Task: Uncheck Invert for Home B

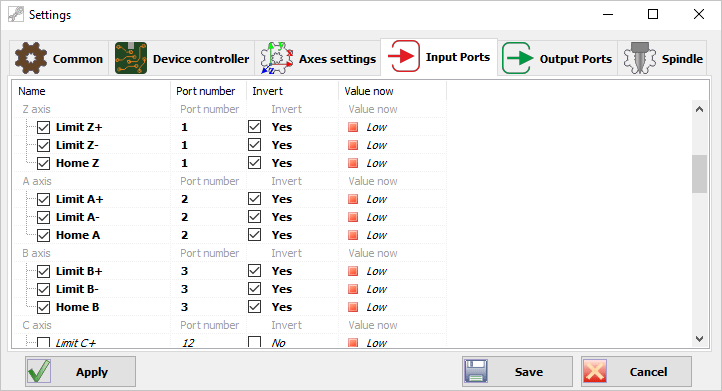Action: pyautogui.click(x=255, y=306)
